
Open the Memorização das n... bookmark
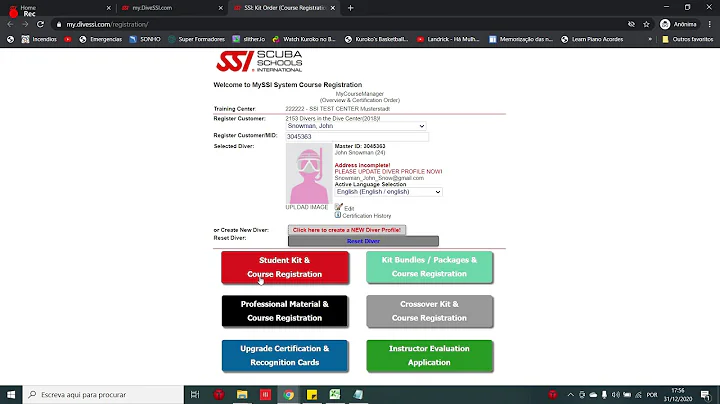click(521, 39)
